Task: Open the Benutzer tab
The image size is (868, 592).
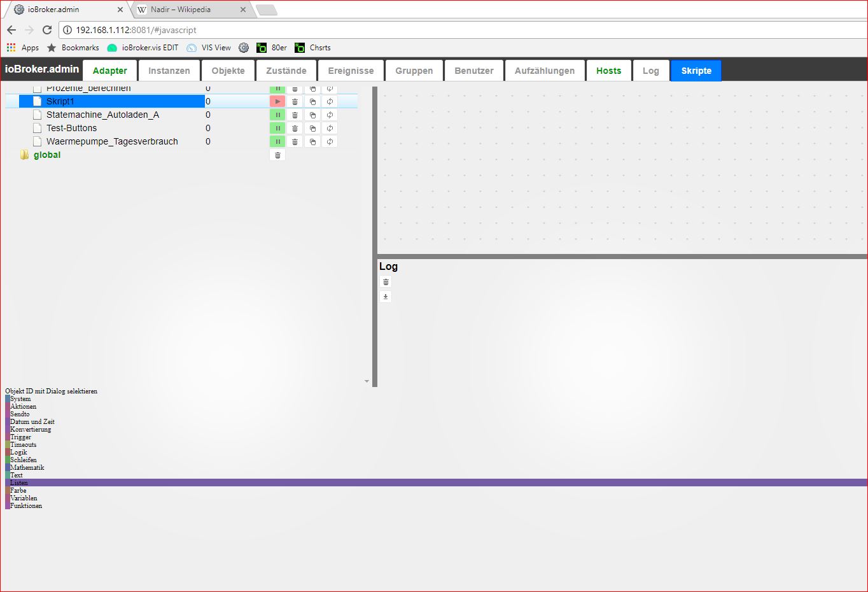Action: pyautogui.click(x=474, y=71)
